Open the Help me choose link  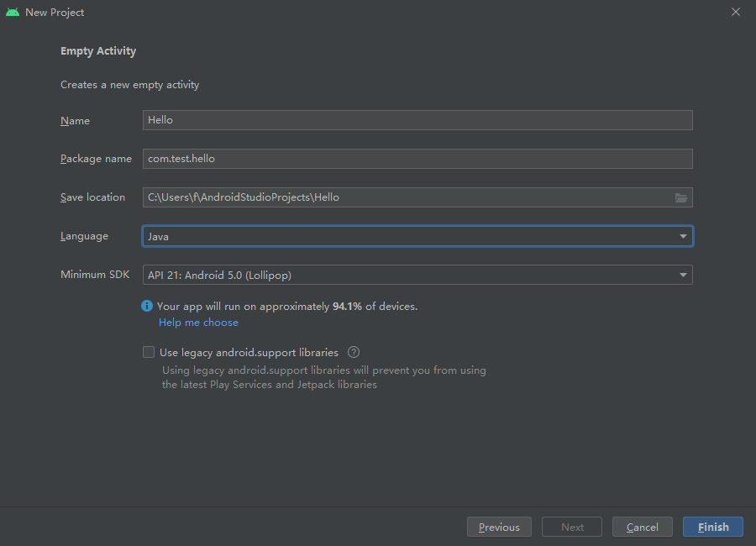coord(198,323)
